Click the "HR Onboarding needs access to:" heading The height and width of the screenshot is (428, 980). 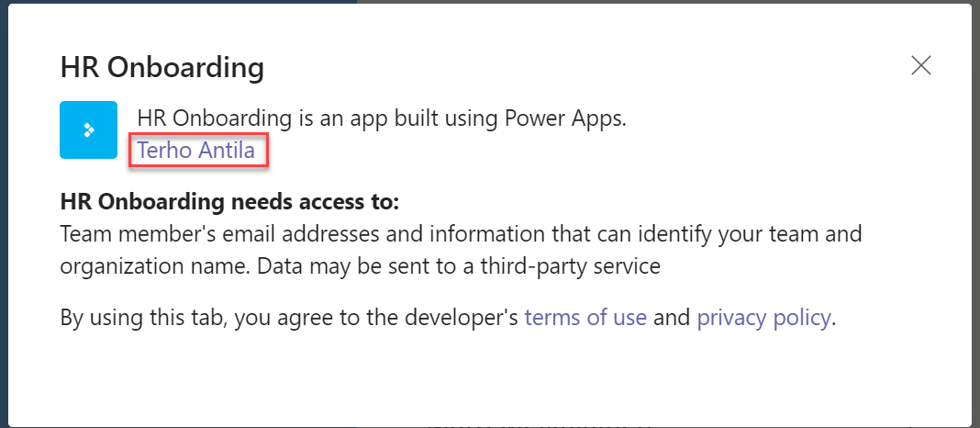pos(229,202)
